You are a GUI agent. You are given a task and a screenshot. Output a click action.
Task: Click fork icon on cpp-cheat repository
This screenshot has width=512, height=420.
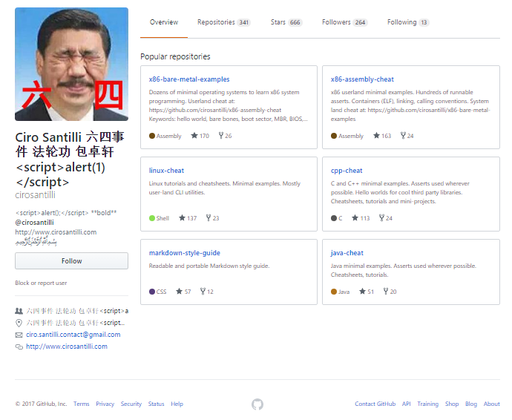click(x=381, y=218)
